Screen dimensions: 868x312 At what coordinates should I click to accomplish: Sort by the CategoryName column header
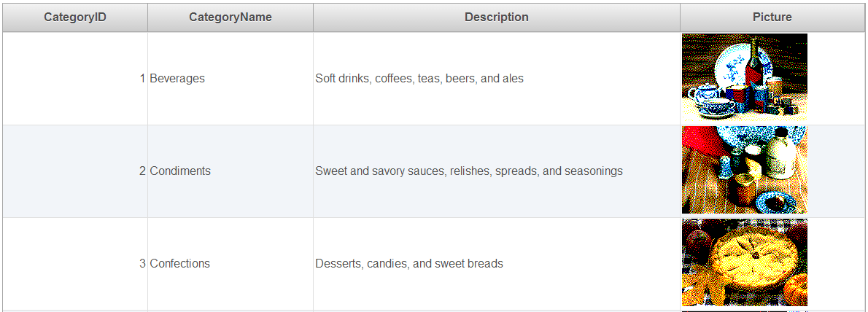pyautogui.click(x=230, y=17)
